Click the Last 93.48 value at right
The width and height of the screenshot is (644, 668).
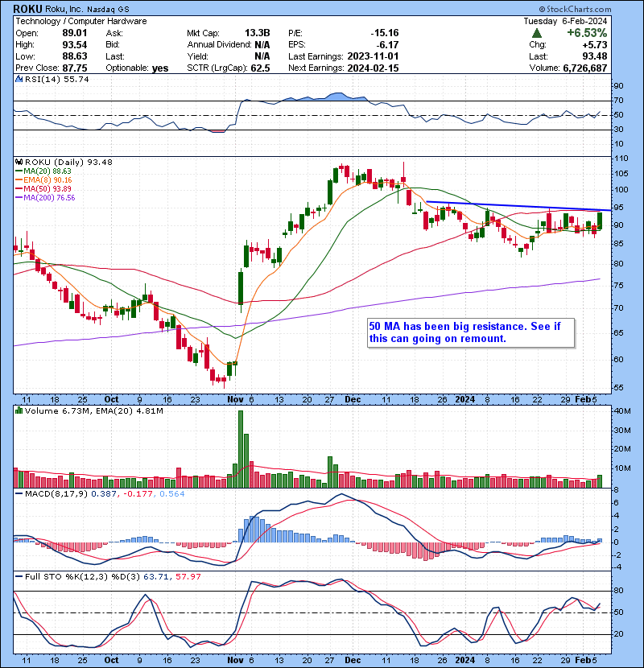click(x=595, y=56)
